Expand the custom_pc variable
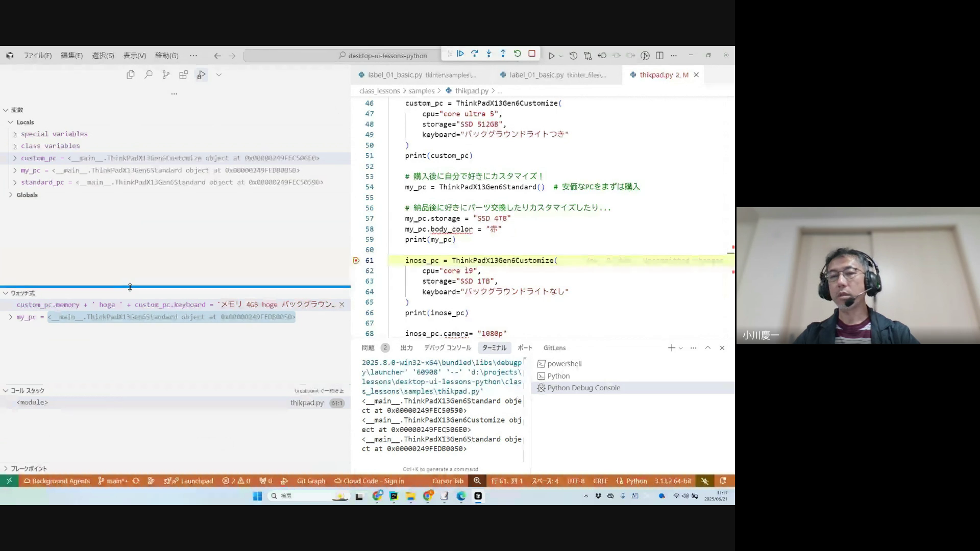The height and width of the screenshot is (551, 980). [15, 158]
